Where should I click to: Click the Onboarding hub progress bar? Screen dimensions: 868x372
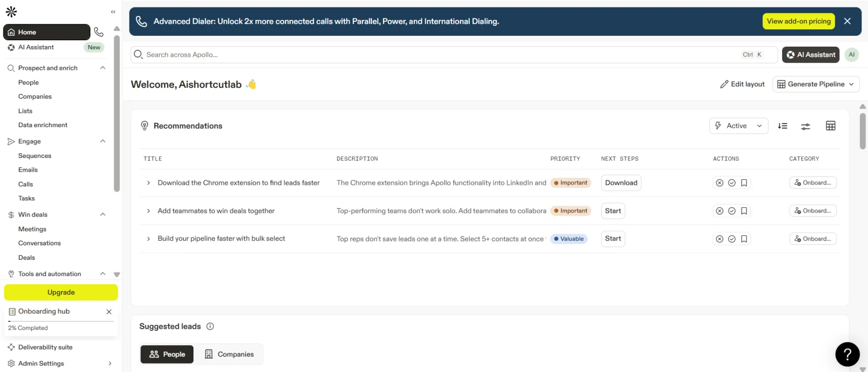(x=61, y=321)
